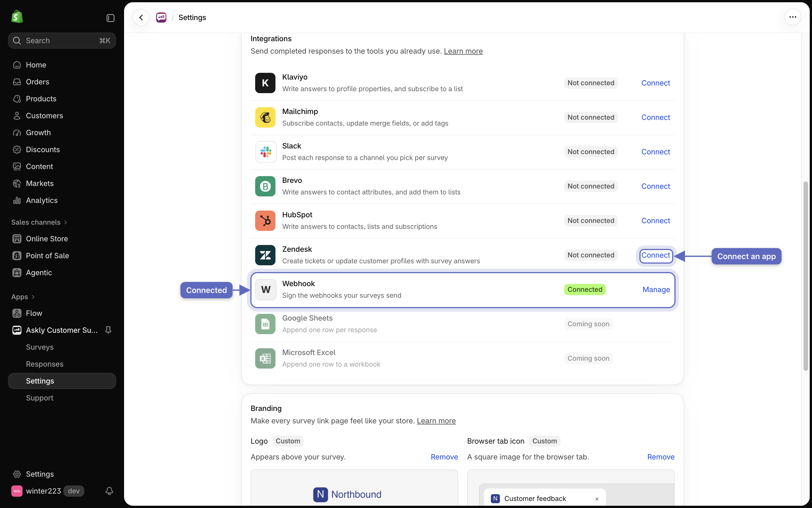Click the Zendesk integration logo
Image resolution: width=812 pixels, height=508 pixels.
click(x=265, y=255)
